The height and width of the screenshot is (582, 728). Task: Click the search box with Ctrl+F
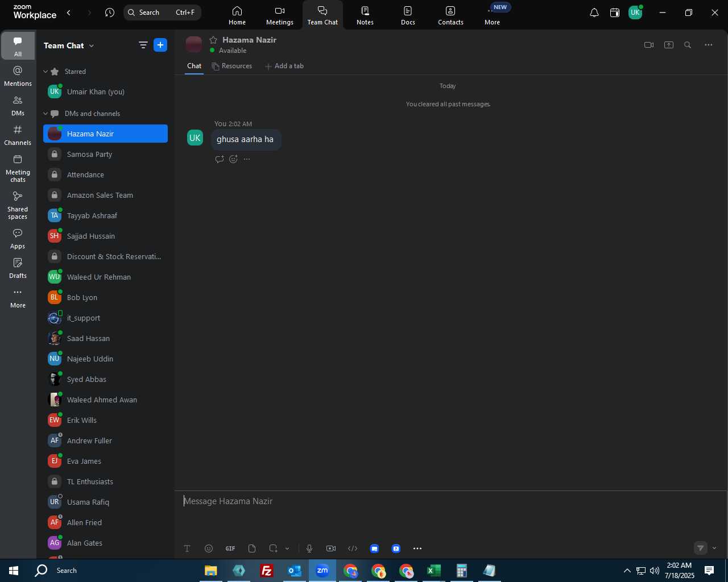pyautogui.click(x=162, y=13)
